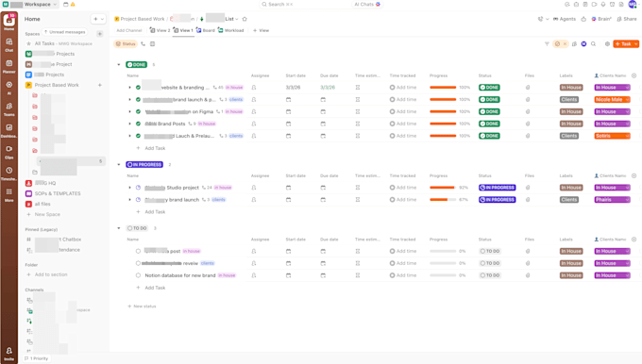Viewport: 642px width, 364px height.
Task: Click progress bar of brand launch (67%)
Action: (443, 200)
